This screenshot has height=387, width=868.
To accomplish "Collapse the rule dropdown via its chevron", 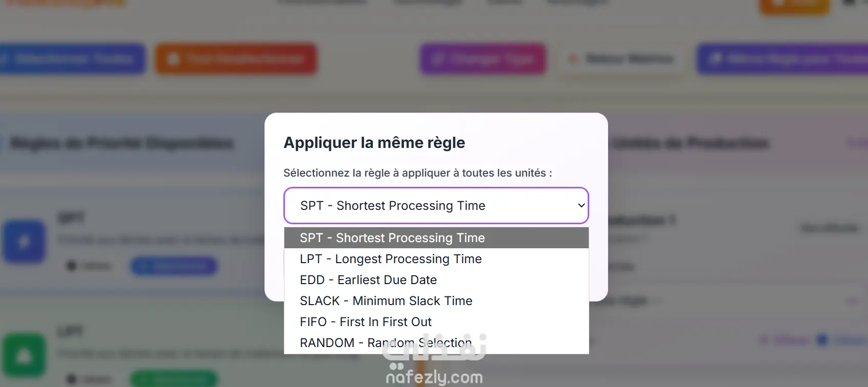I will click(x=581, y=206).
